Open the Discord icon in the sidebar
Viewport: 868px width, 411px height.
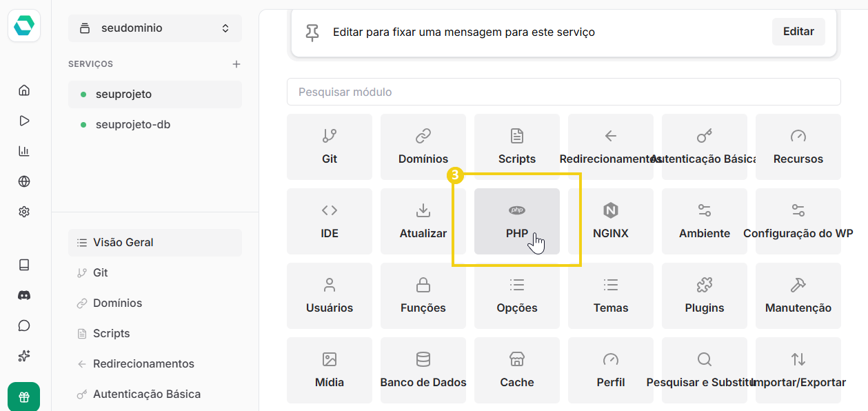click(x=24, y=294)
